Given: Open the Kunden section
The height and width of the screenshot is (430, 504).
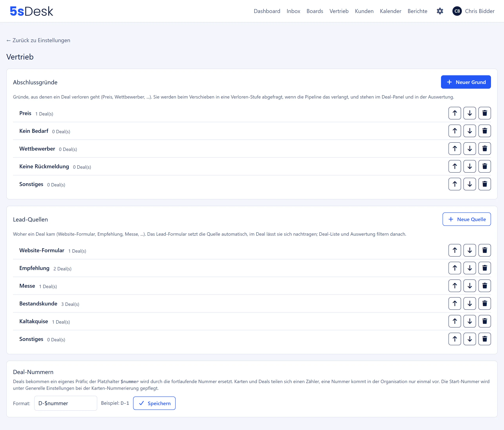Looking at the screenshot, I should (x=364, y=11).
